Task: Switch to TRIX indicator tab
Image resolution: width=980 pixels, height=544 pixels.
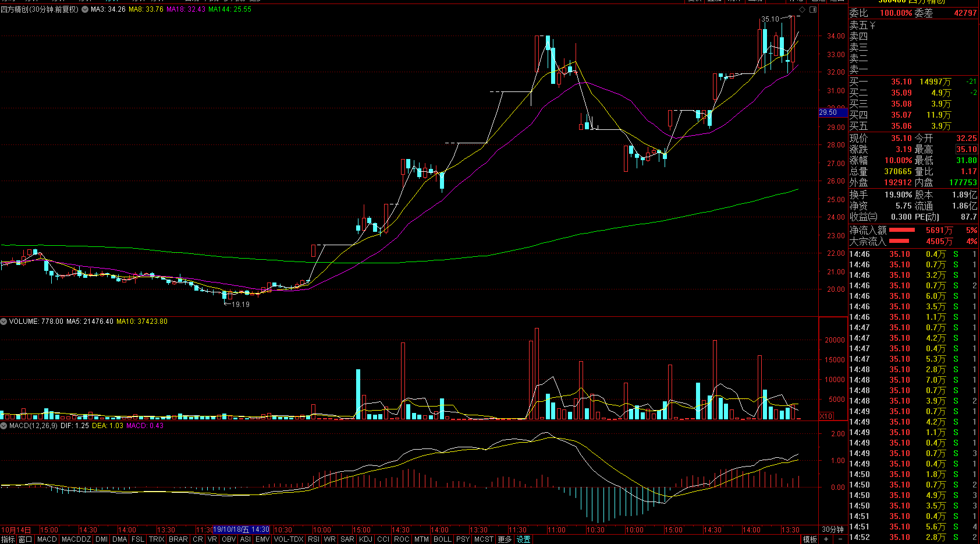Action: (x=157, y=539)
